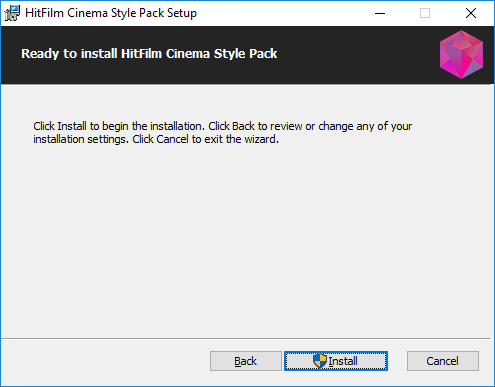Minimize the HitFilm Setup window

[380, 13]
